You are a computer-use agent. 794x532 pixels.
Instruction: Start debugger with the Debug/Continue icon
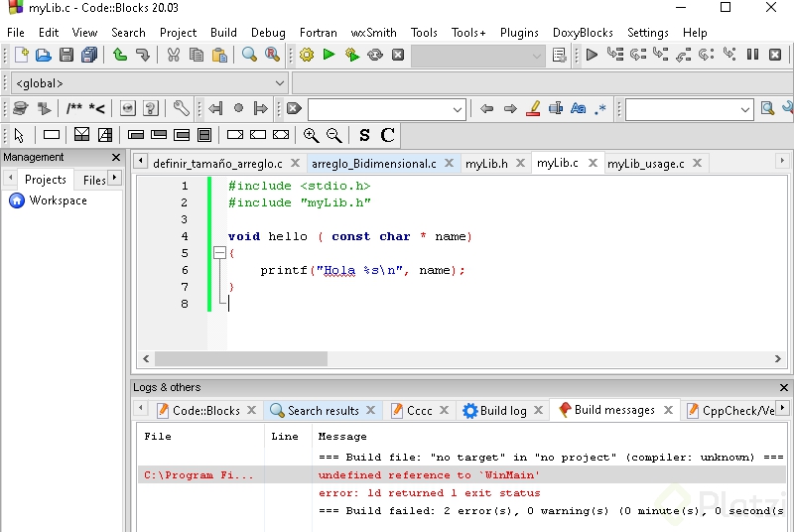click(x=592, y=55)
